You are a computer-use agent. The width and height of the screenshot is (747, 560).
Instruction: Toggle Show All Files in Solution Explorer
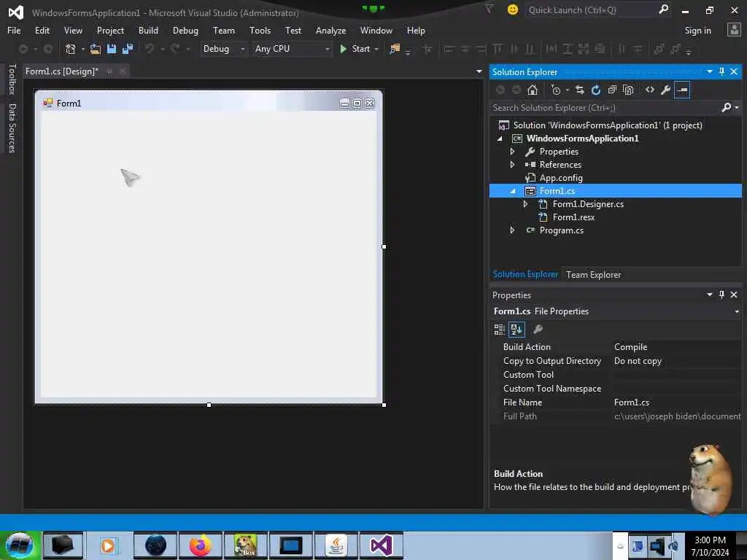[628, 90]
